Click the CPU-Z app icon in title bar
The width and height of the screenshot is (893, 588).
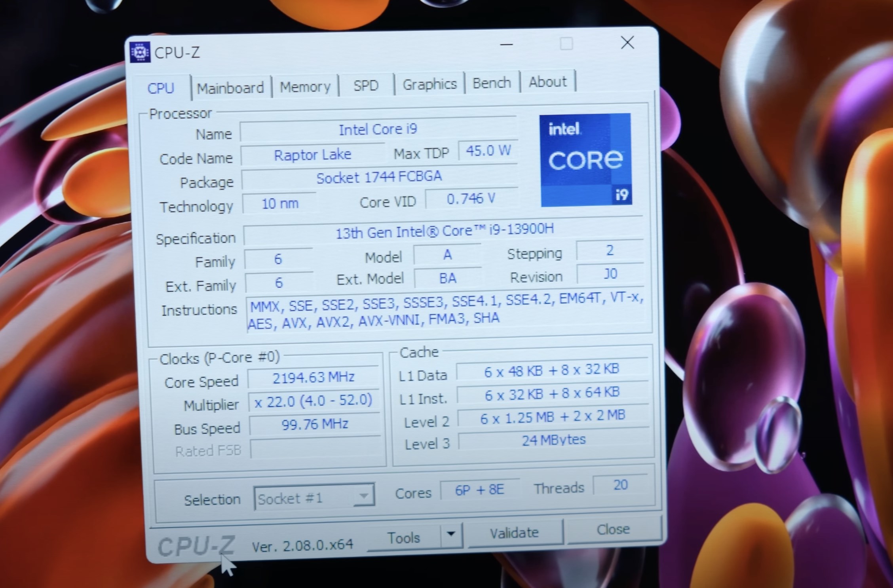140,52
